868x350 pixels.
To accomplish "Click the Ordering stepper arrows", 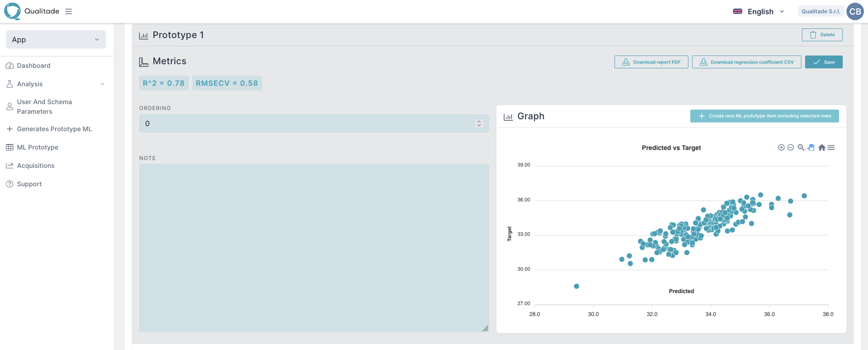I will tap(479, 123).
